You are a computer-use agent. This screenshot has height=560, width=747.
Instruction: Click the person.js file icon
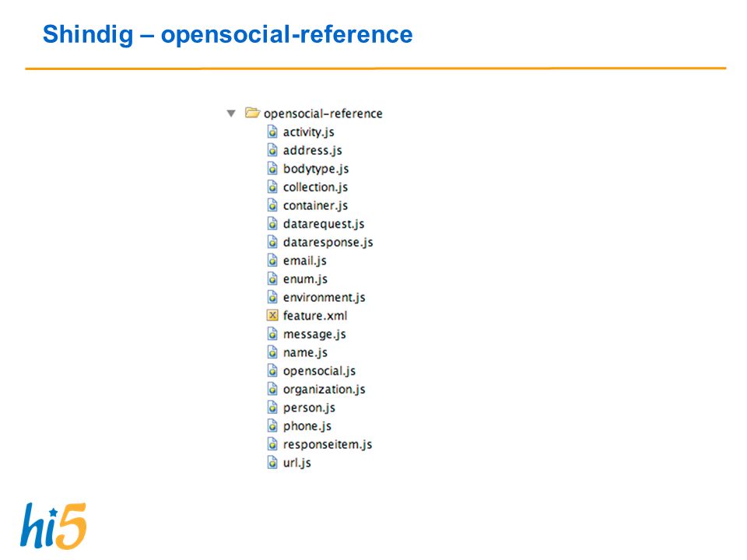[x=272, y=407]
